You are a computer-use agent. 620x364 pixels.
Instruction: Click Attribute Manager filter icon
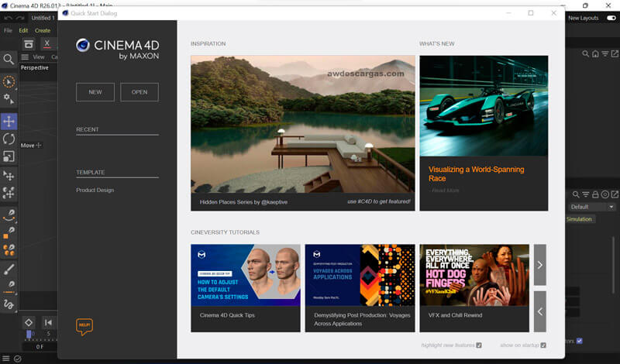[x=586, y=194]
